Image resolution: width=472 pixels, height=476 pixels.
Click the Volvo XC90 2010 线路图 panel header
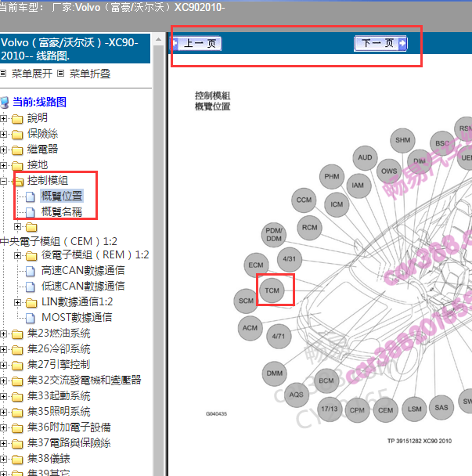(75, 49)
